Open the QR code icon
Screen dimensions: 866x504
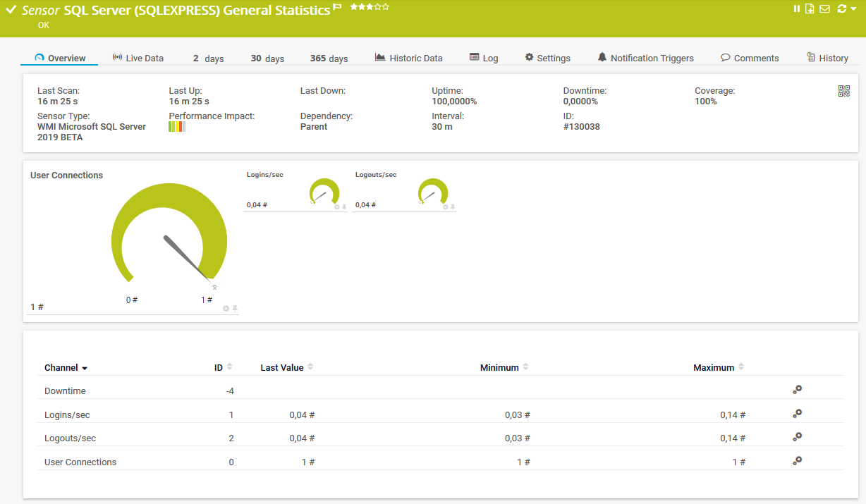843,91
